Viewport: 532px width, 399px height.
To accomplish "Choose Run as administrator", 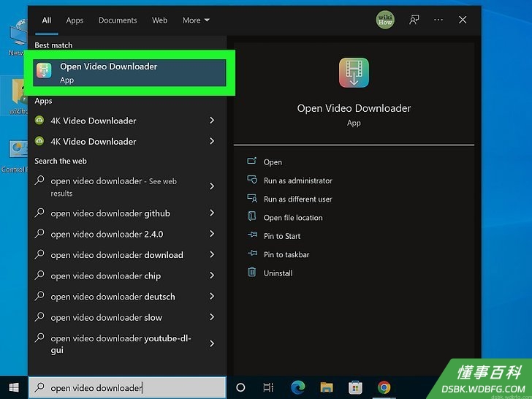I will click(x=298, y=180).
